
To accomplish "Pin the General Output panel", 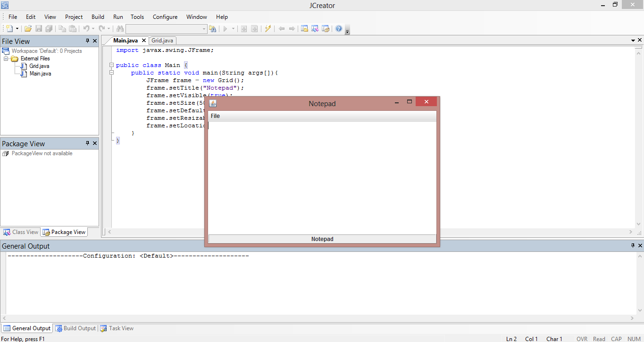I will click(x=633, y=246).
